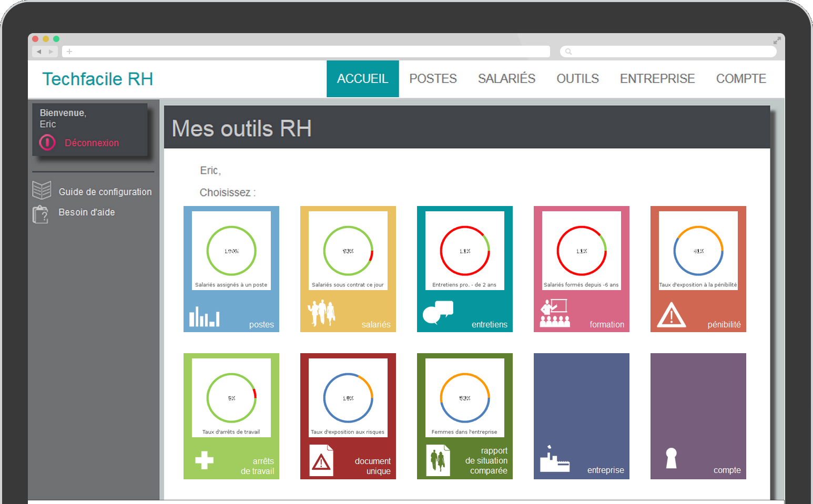The height and width of the screenshot is (504, 813).
Task: Switch to the POSTES menu tab
Action: (433, 79)
